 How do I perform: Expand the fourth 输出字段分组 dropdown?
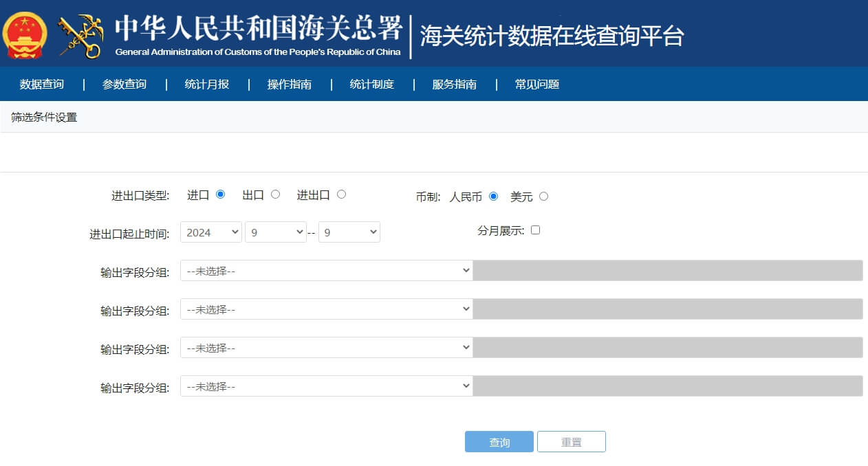point(327,386)
